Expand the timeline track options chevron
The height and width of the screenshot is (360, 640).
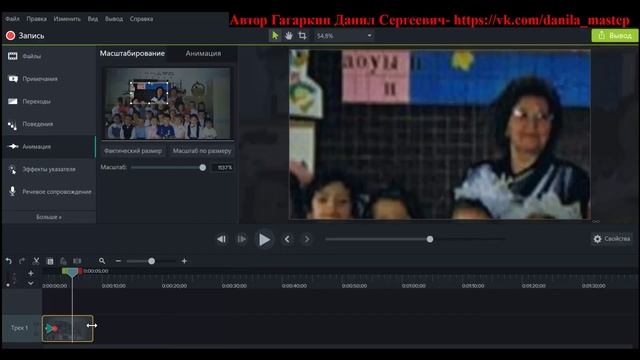click(31, 283)
